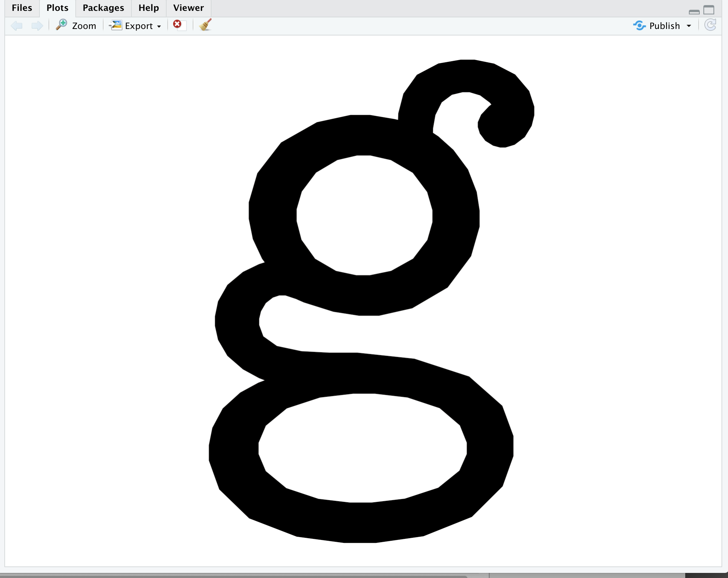
Task: Open the Publish dropdown arrow
Action: coord(689,26)
